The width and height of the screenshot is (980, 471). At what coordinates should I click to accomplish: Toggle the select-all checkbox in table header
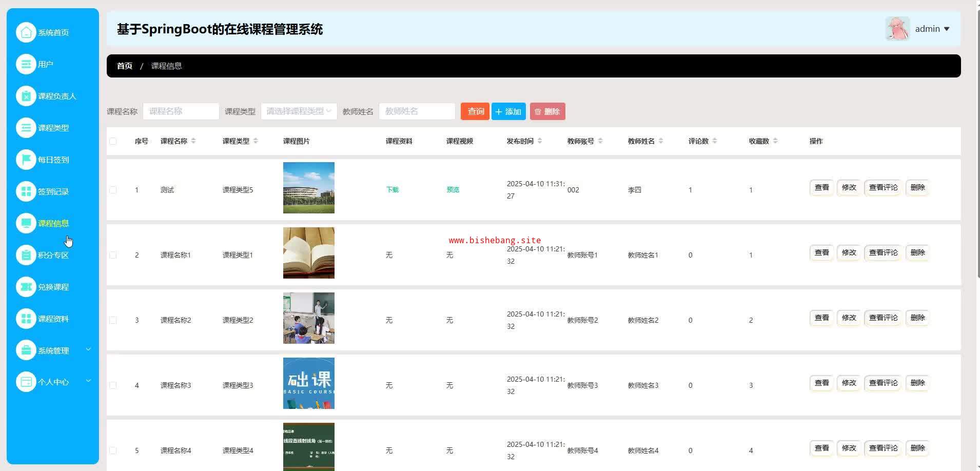113,141
